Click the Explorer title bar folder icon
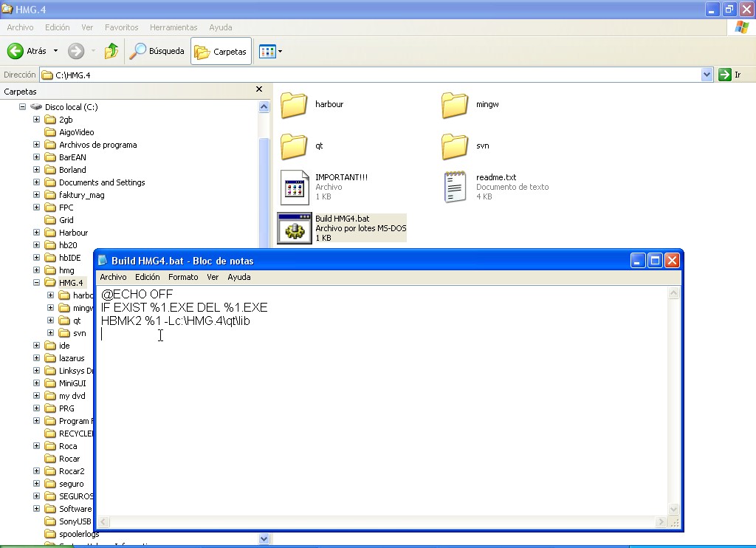The width and height of the screenshot is (756, 548). pyautogui.click(x=7, y=9)
